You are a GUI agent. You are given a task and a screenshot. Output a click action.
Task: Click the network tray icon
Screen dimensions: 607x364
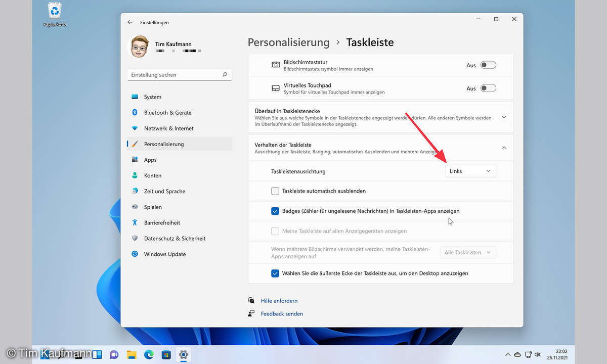click(x=528, y=354)
